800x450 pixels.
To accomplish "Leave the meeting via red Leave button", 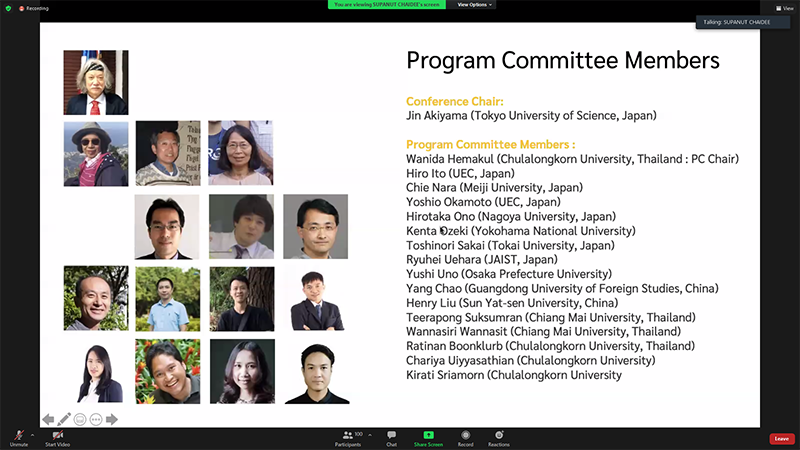I will tap(781, 439).
